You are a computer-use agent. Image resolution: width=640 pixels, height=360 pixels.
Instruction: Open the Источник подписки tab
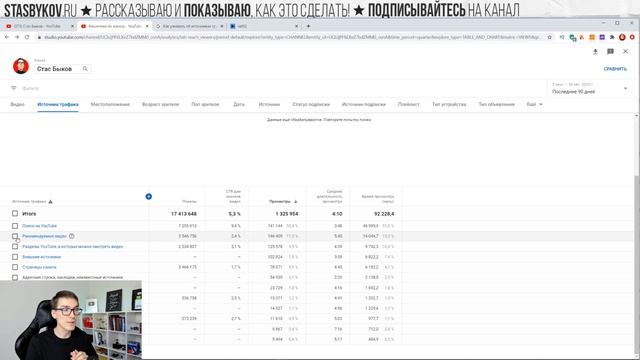(x=364, y=104)
